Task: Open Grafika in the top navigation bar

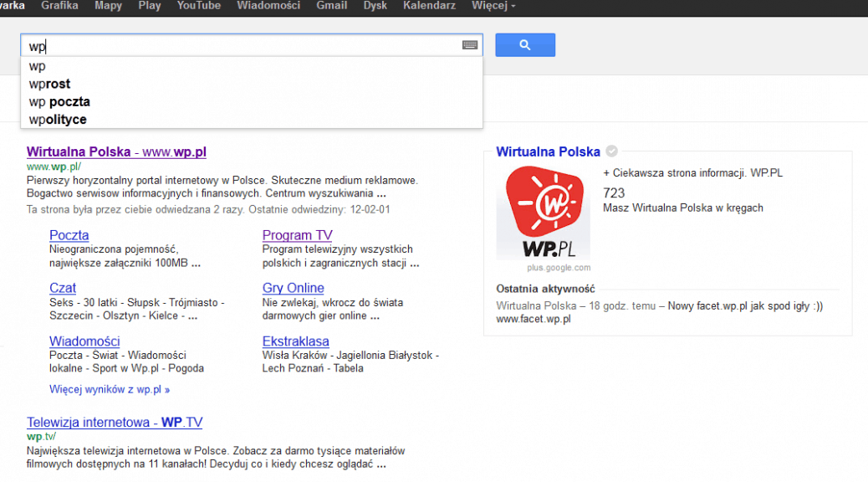Action: (x=59, y=6)
